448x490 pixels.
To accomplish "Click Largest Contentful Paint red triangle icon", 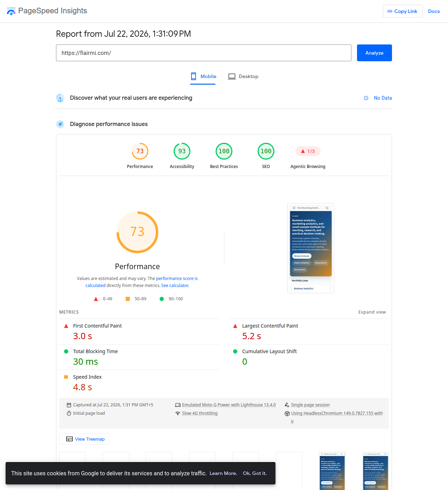I will (235, 326).
